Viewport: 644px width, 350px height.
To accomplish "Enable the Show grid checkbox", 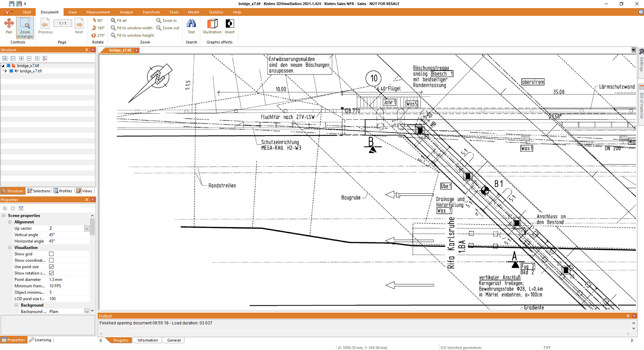I will click(x=51, y=254).
